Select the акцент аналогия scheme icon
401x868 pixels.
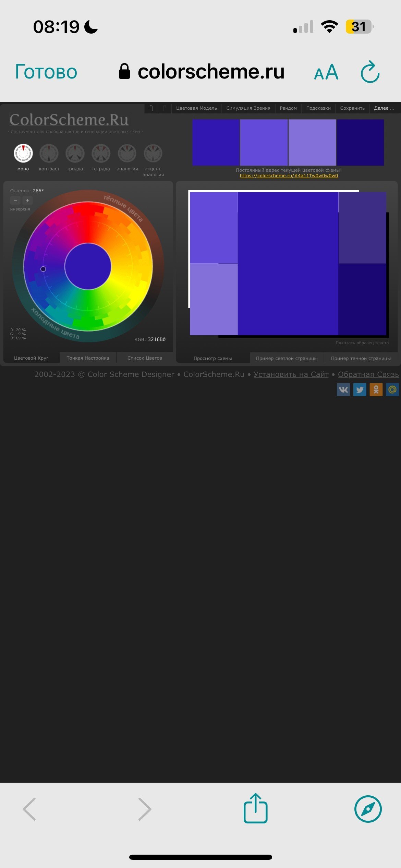point(153,153)
